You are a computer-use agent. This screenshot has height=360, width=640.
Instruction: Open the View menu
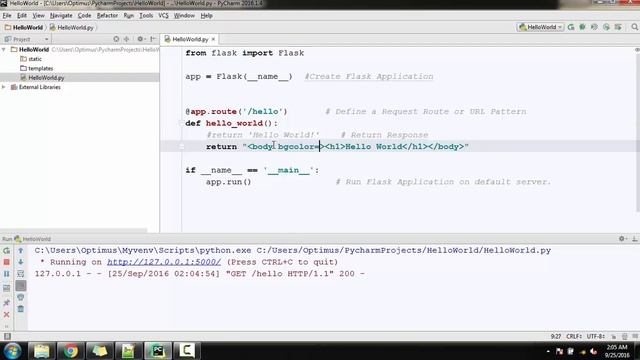[x=38, y=16]
